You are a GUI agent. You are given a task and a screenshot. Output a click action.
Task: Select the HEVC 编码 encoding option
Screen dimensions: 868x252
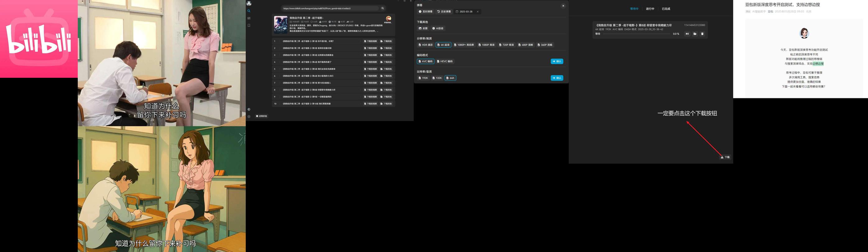[x=445, y=61]
